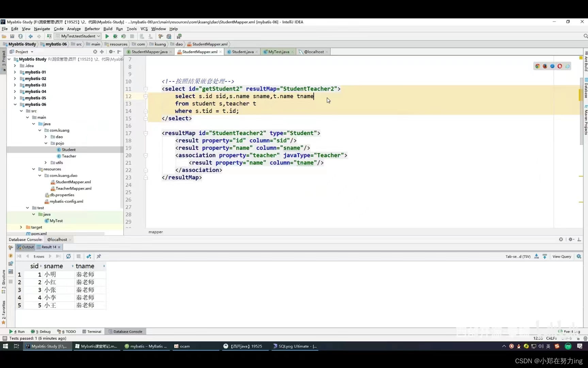Open Project Structure toolbar icon
This screenshot has width=588, height=368.
[169, 36]
